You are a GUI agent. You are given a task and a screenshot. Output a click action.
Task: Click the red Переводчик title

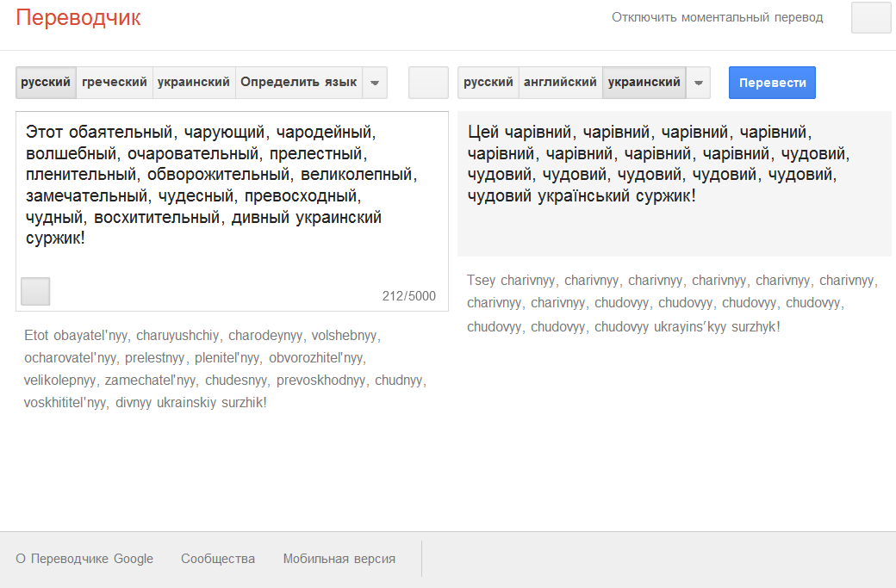pyautogui.click(x=78, y=18)
